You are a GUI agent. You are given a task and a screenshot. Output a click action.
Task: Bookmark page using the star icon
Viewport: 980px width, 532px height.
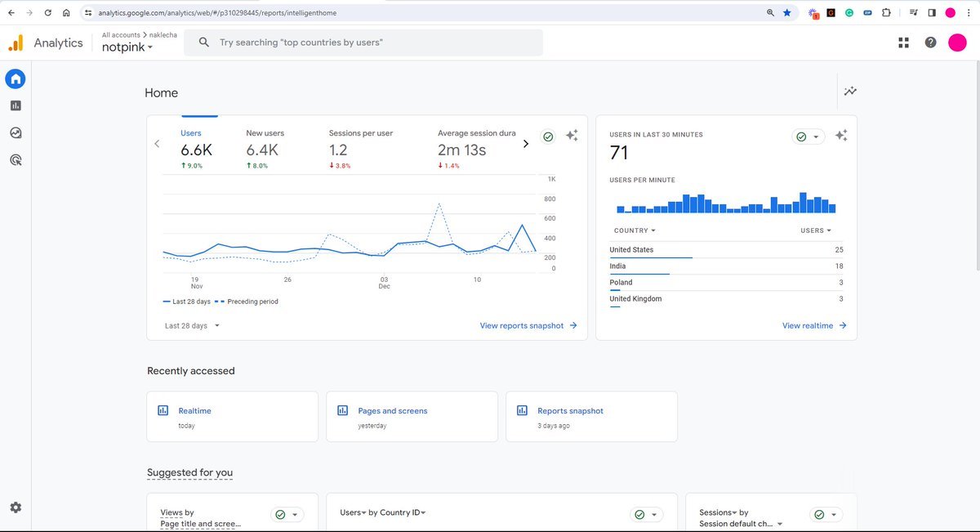786,13
